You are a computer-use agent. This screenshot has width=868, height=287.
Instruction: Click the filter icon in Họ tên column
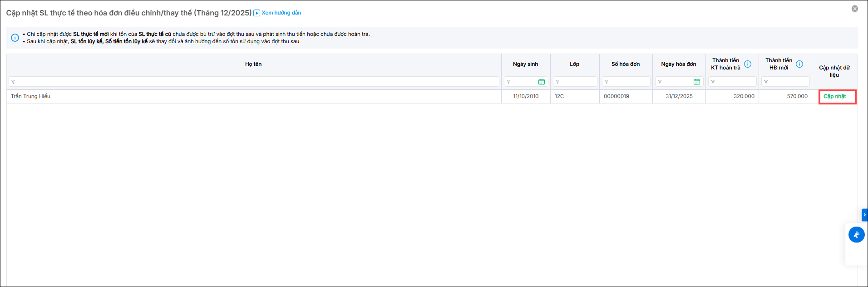(13, 82)
